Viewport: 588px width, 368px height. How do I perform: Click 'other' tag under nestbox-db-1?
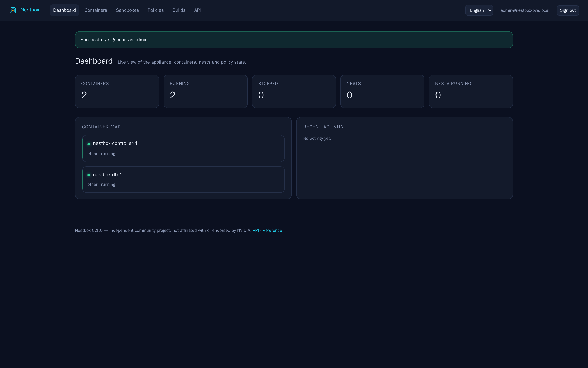coord(92,185)
